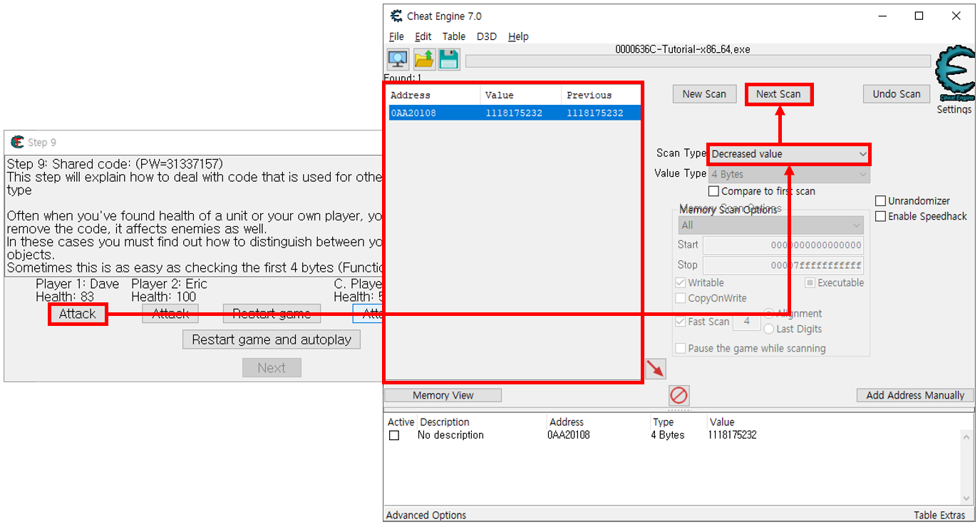Click address list scrollbar up arrow
980x527 pixels.
click(966, 436)
